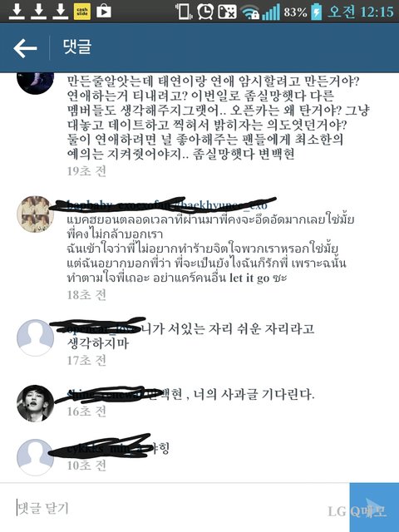Image resolution: width=399 pixels, height=532 pixels.
Task: Tap the back arrow in header
Action: pos(25,48)
